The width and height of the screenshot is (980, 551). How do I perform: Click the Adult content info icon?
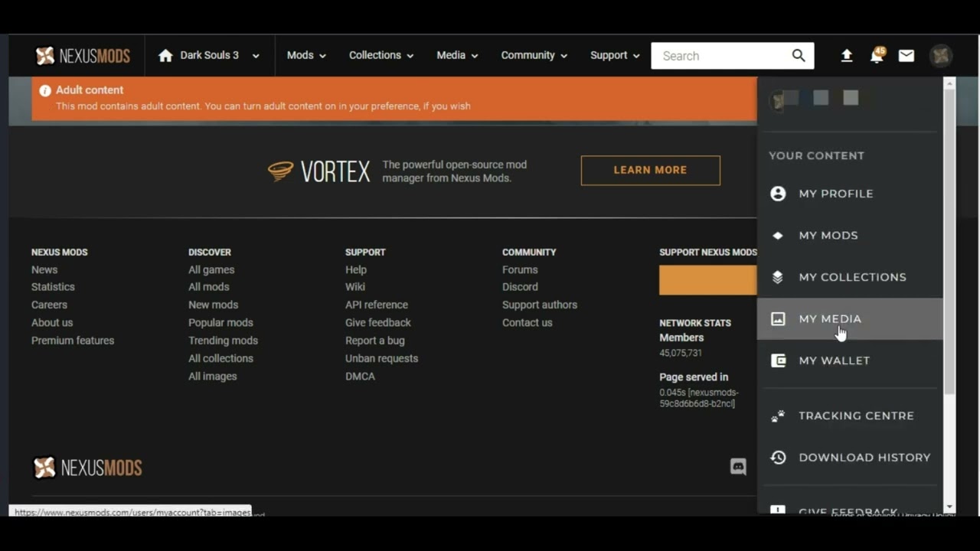pos(45,90)
